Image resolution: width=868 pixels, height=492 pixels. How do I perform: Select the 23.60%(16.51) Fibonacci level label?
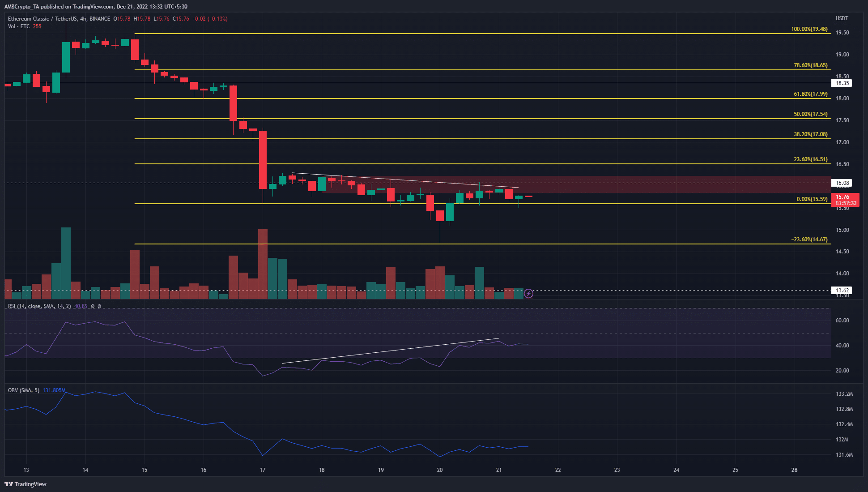(x=811, y=159)
